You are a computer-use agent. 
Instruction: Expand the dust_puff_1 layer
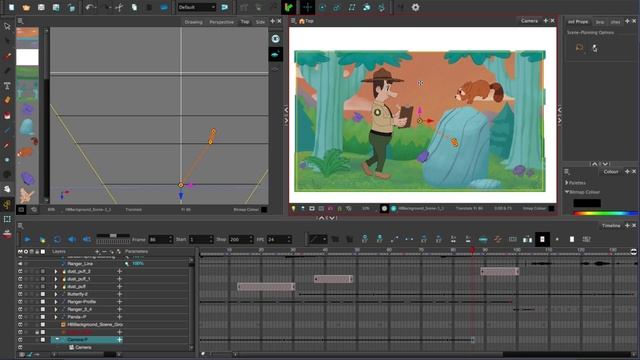56,279
